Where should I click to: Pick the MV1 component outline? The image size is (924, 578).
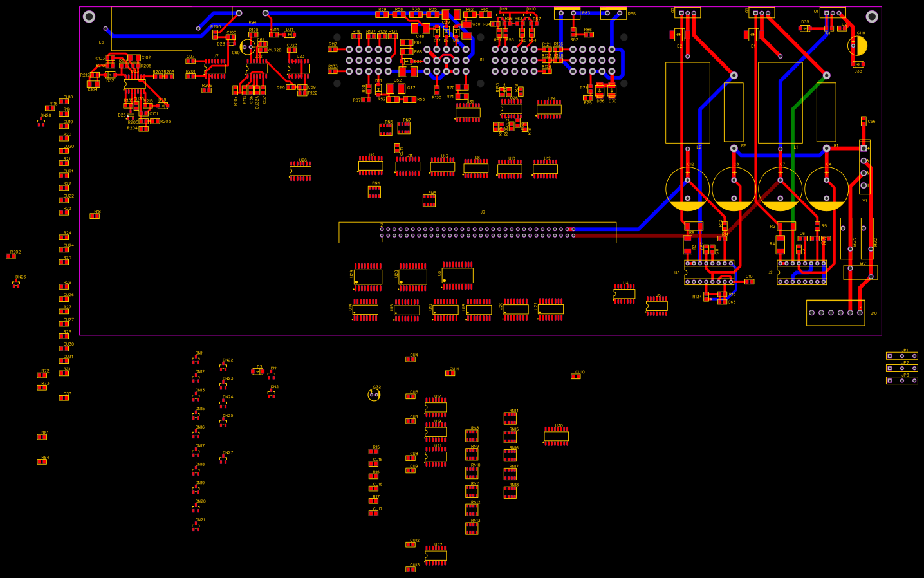tap(860, 272)
